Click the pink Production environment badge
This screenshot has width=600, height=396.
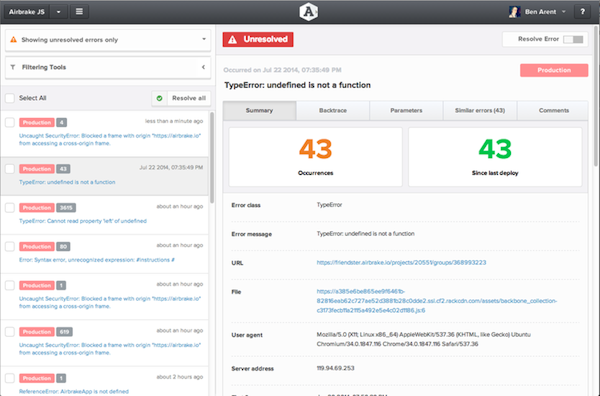554,70
